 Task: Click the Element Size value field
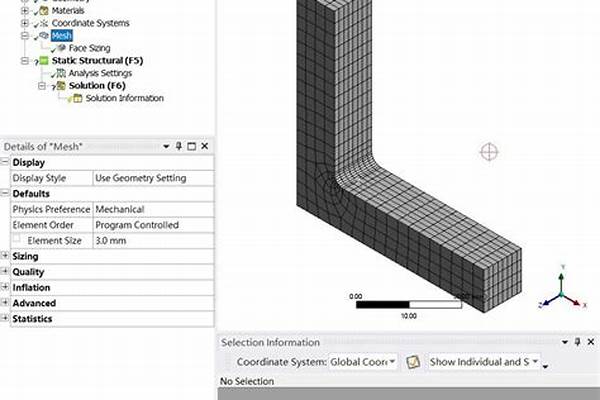[152, 241]
